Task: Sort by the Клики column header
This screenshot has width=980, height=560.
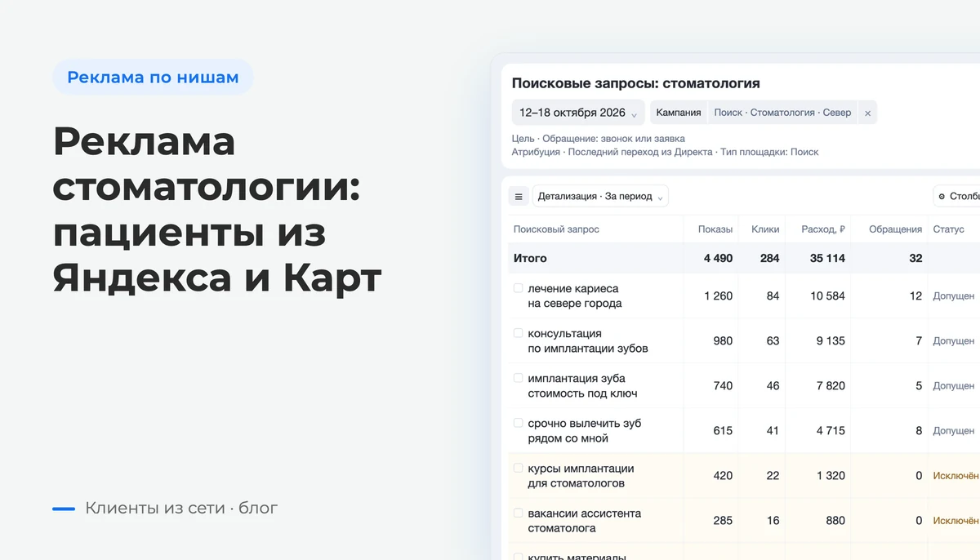Action: click(765, 229)
